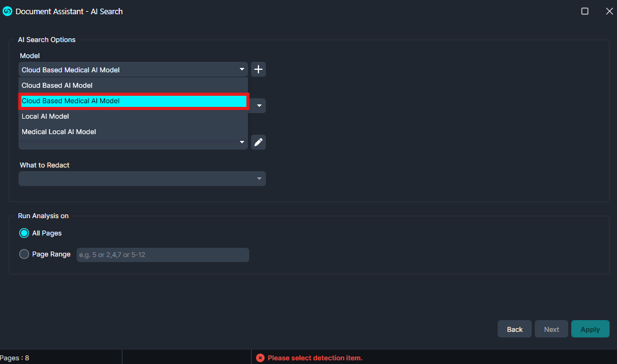Select the All Pages radio button
This screenshot has width=617, height=364.
tap(24, 233)
